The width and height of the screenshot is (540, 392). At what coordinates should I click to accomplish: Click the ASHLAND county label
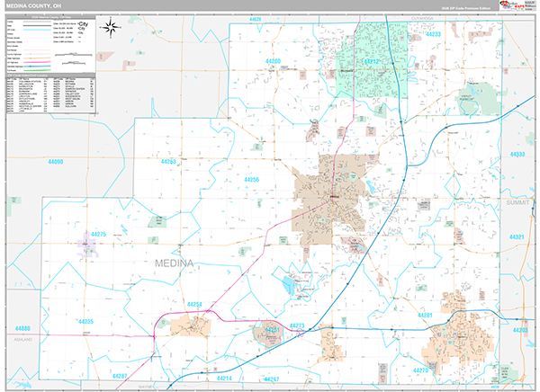tap(22, 340)
